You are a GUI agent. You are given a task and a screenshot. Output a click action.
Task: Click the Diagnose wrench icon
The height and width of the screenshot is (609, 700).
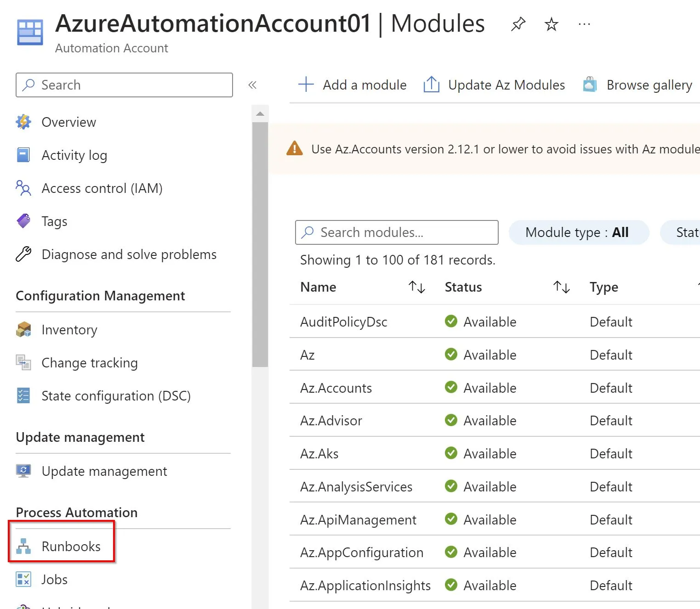coord(23,254)
